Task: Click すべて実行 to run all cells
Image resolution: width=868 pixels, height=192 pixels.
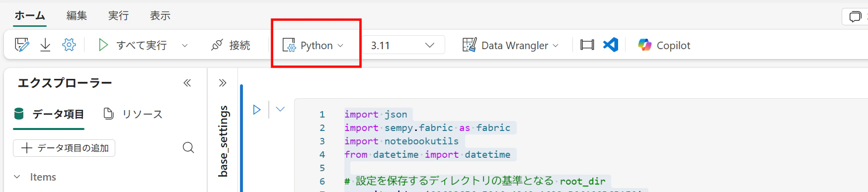Action: click(x=133, y=45)
